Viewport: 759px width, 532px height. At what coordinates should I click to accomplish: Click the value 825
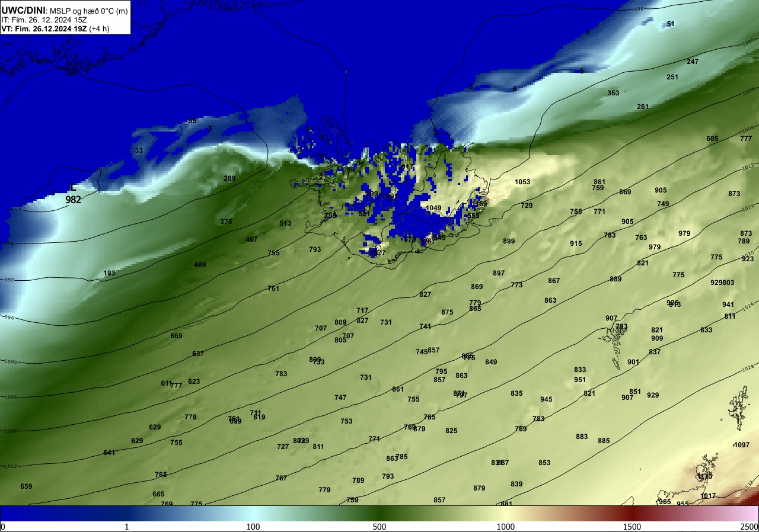point(451,431)
